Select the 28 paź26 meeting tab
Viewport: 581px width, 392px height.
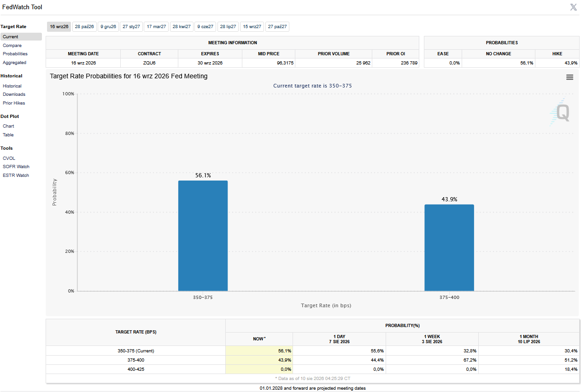[84, 27]
